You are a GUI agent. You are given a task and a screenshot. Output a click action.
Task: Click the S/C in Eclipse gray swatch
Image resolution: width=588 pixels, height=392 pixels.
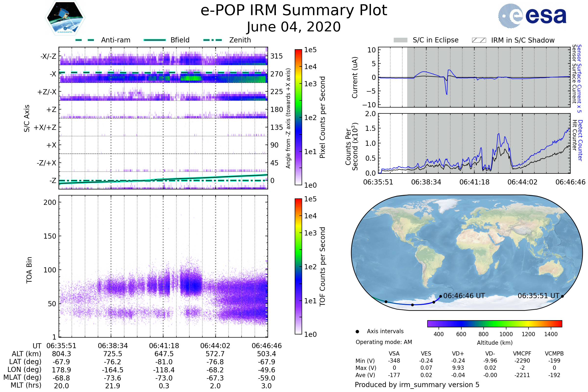401,40
